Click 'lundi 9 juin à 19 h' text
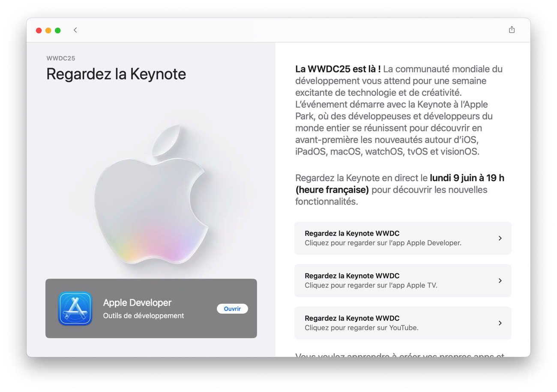Screen dimensions: 557x392 tap(467, 178)
